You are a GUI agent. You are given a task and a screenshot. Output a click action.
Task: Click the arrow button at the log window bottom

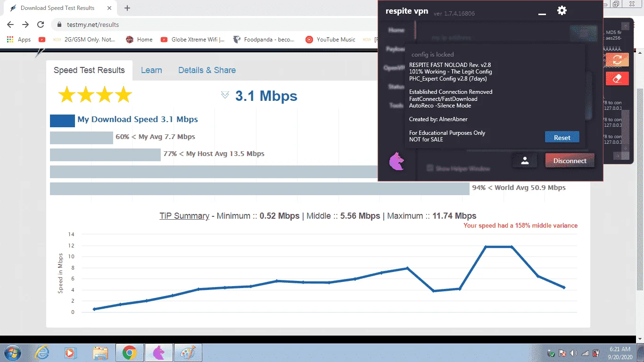tap(617, 156)
